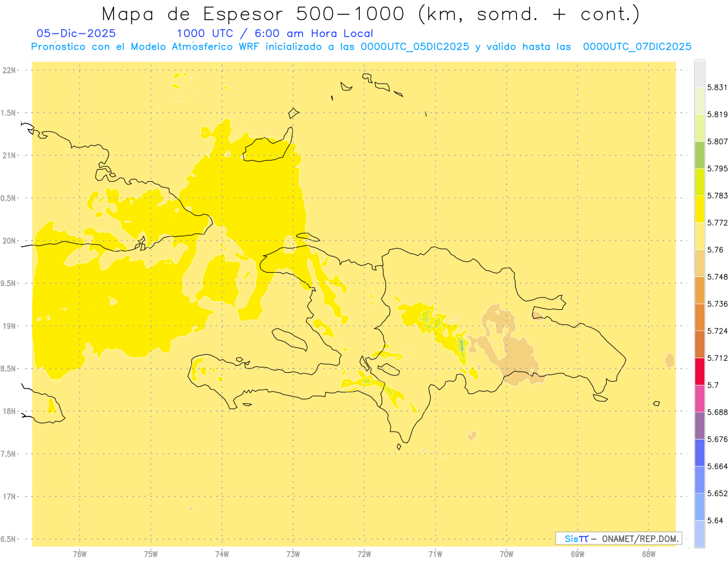Click the 18N latitude label
728x562 pixels.
click(9, 412)
